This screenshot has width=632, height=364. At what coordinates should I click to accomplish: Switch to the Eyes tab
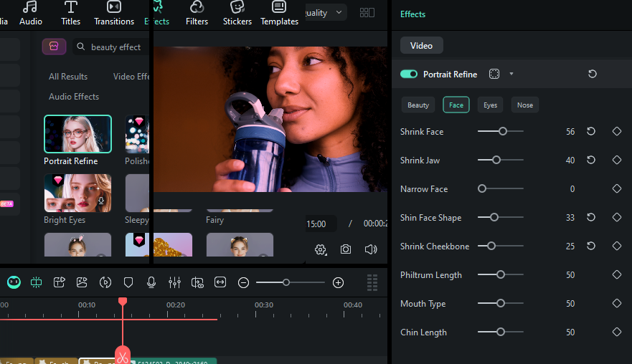tap(490, 105)
